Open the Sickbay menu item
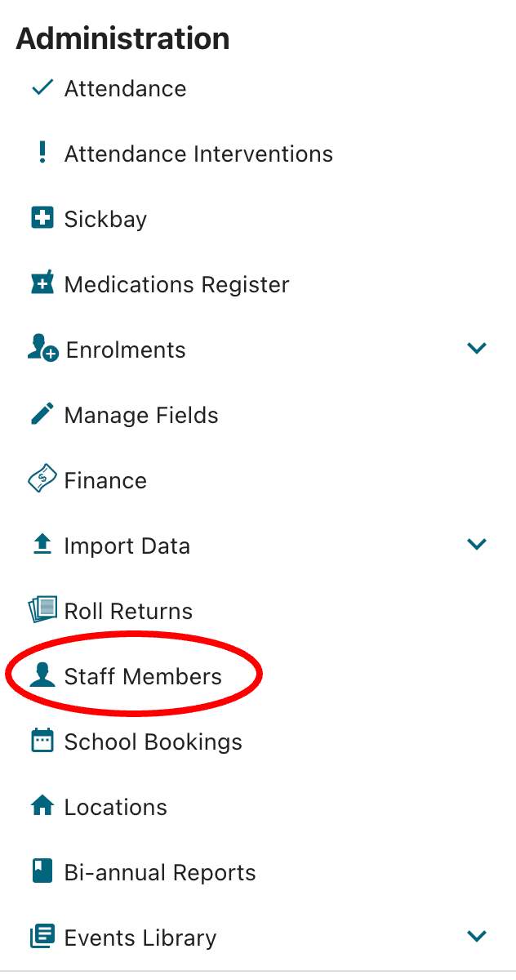 [105, 219]
